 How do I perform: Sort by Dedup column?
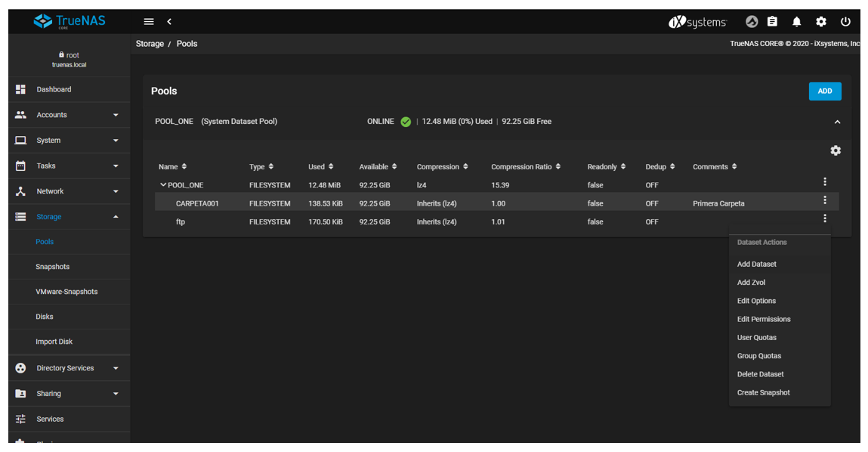(x=659, y=167)
